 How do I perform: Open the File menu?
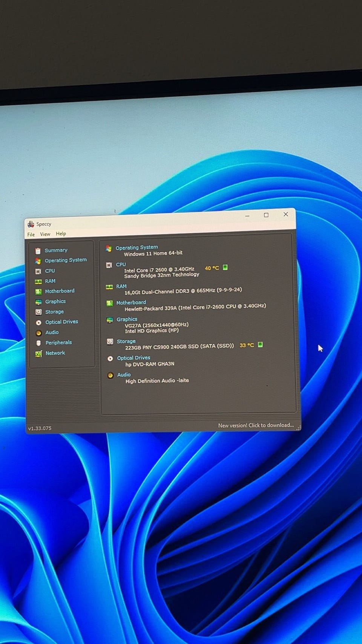tap(31, 234)
